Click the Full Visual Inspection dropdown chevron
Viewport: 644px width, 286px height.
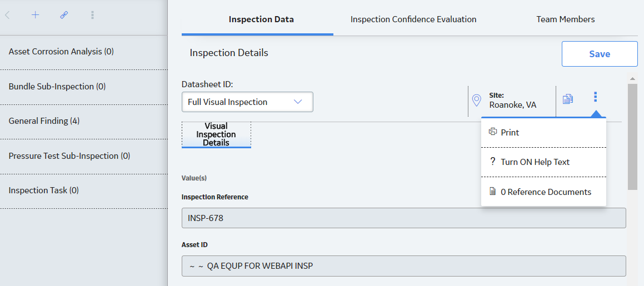[x=298, y=102]
